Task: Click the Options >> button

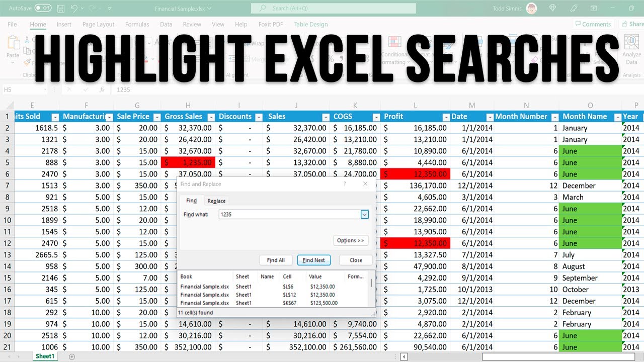Action: pyautogui.click(x=351, y=240)
